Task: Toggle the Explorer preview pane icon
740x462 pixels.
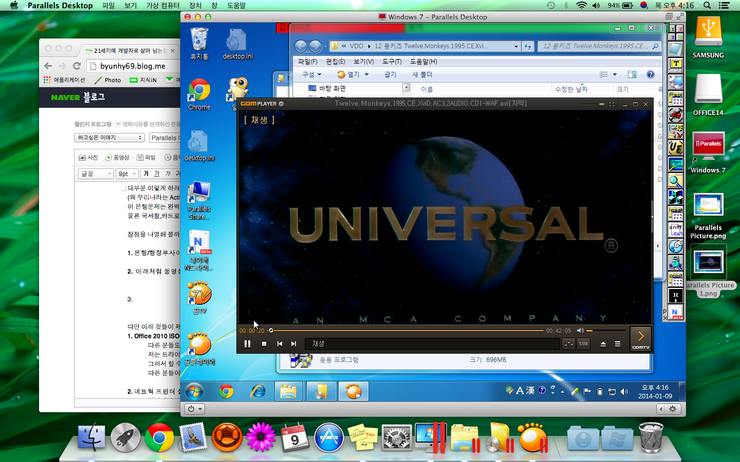Action: (x=632, y=75)
